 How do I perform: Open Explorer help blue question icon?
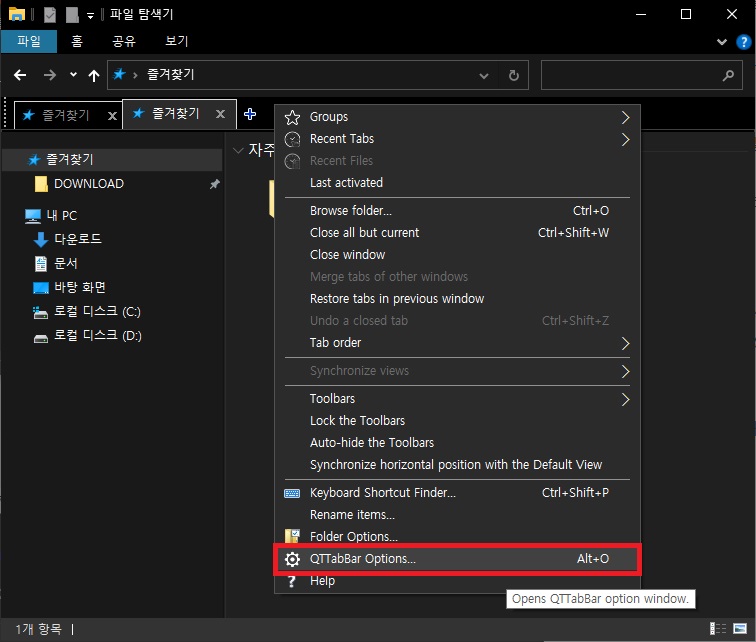coord(743,42)
